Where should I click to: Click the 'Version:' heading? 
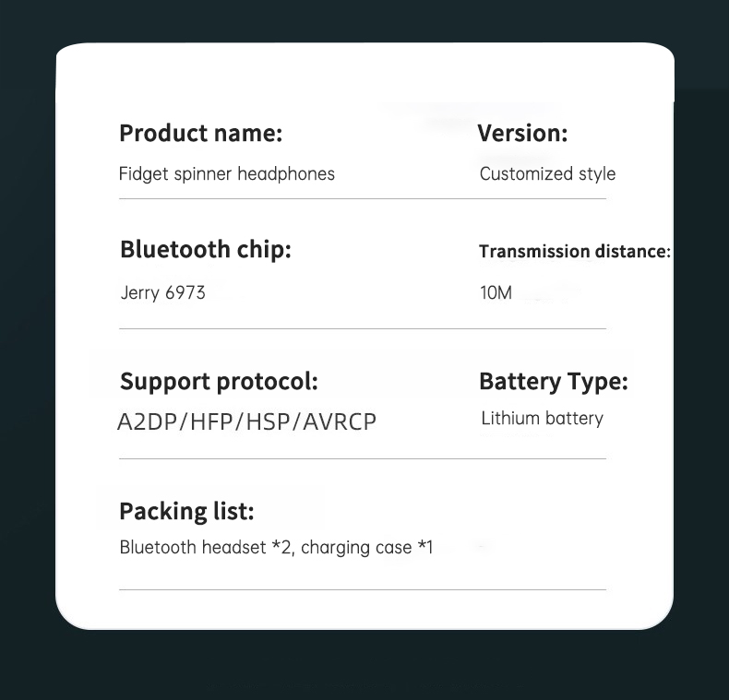[522, 133]
